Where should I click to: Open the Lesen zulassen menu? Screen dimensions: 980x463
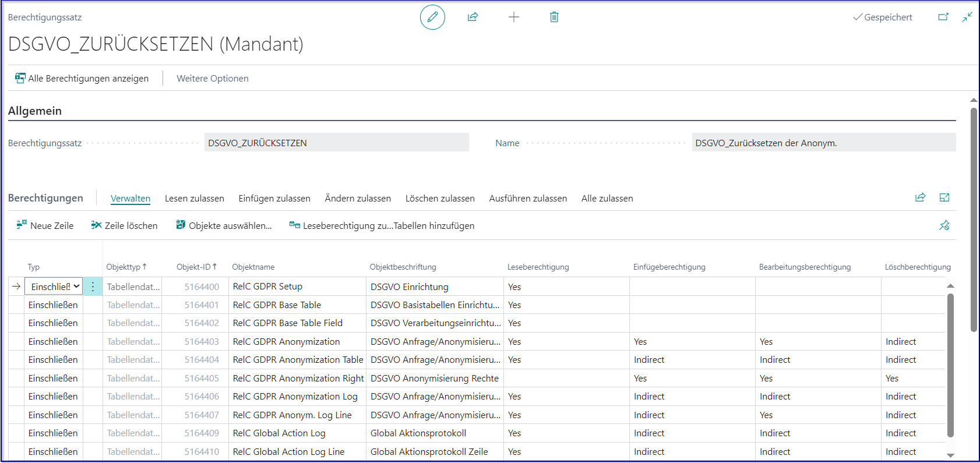(194, 199)
